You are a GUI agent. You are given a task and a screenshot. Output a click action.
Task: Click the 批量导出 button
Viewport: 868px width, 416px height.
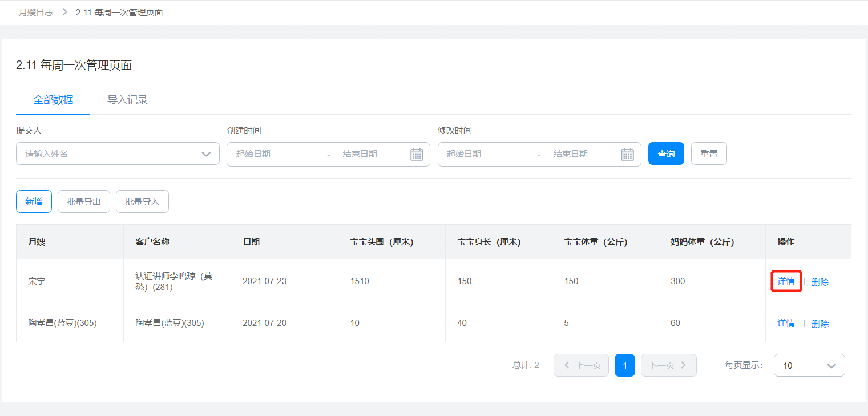(x=84, y=201)
